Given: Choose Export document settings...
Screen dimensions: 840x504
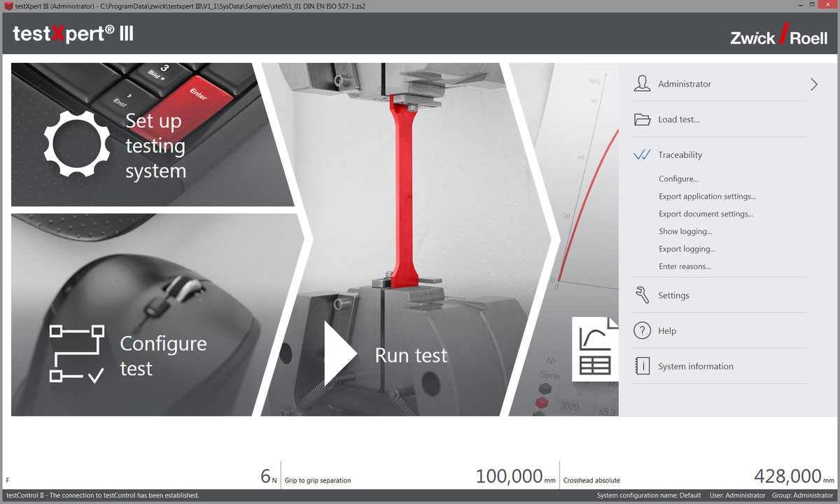Looking at the screenshot, I should [706, 214].
